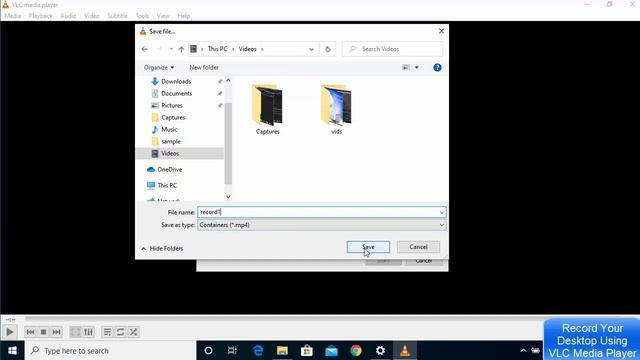Viewport: 640px width, 360px height.
Task: Click the Refresh button beside address bar
Action: click(x=328, y=49)
